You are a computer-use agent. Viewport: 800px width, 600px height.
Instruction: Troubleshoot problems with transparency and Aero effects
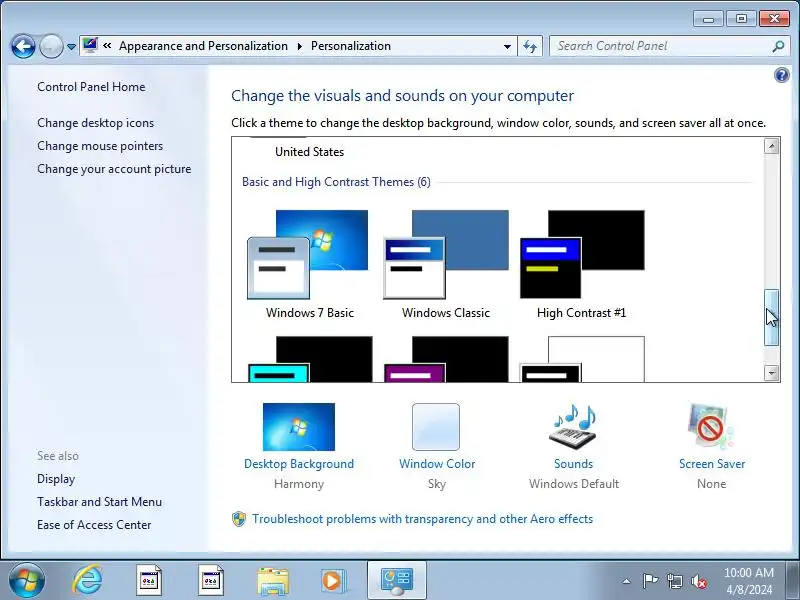422,519
